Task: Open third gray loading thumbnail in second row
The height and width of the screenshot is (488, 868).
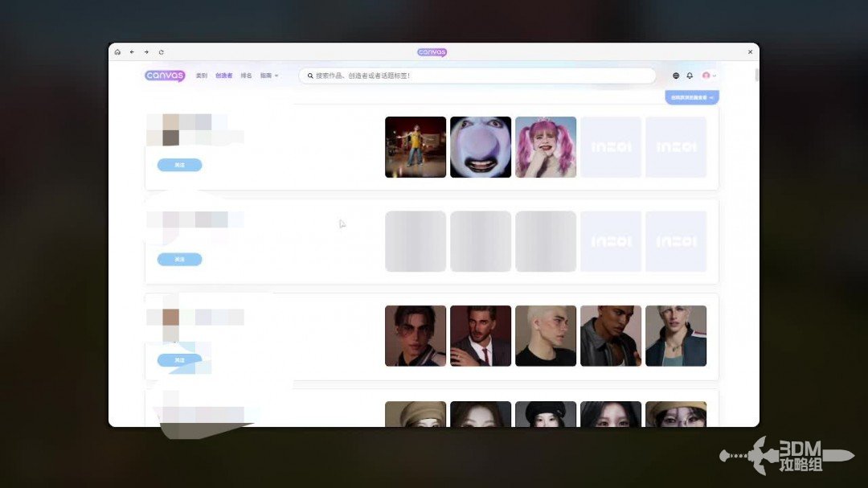Action: tap(546, 241)
